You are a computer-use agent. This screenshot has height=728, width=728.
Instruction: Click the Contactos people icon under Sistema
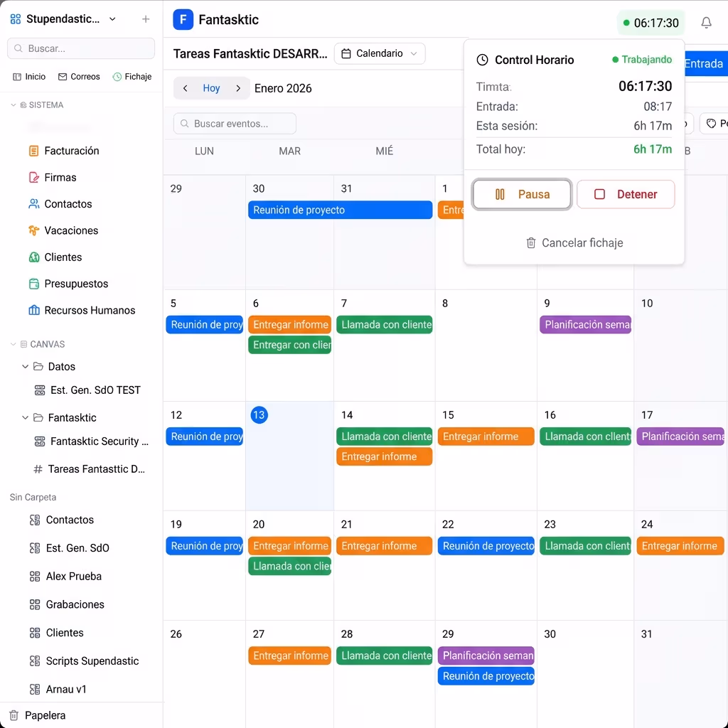34,204
